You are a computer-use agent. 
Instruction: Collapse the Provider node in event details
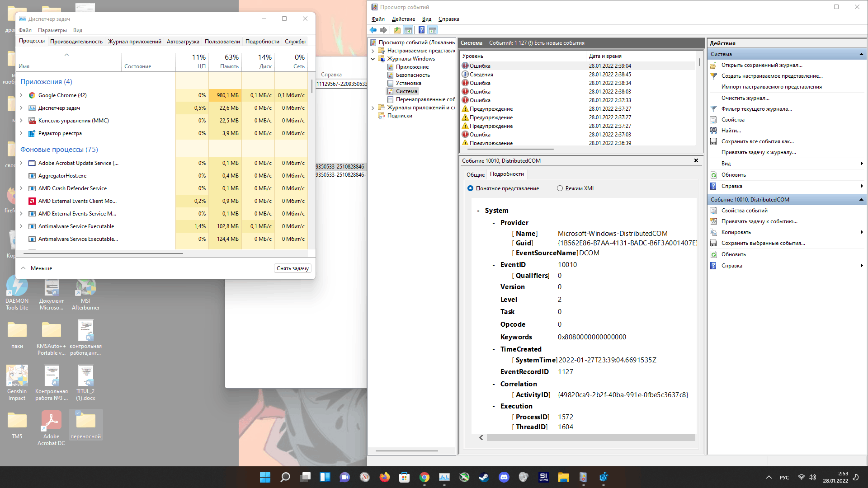tap(494, 223)
